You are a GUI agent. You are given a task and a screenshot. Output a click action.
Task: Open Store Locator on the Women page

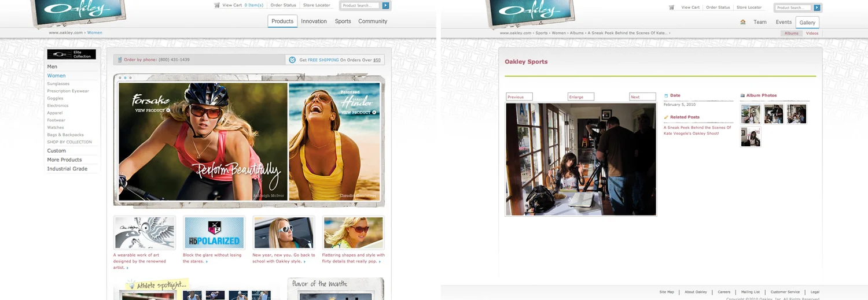pyautogui.click(x=317, y=5)
